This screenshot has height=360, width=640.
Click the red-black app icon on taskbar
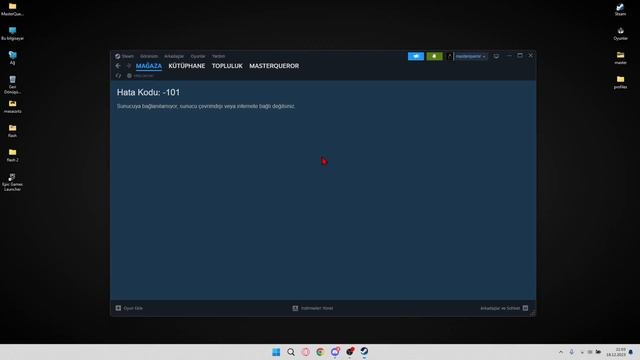pos(350,351)
